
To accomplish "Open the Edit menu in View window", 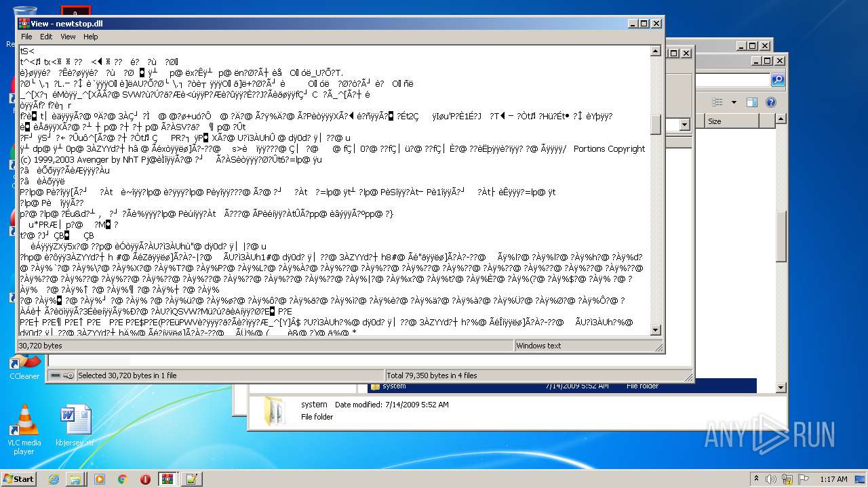I will click(46, 37).
